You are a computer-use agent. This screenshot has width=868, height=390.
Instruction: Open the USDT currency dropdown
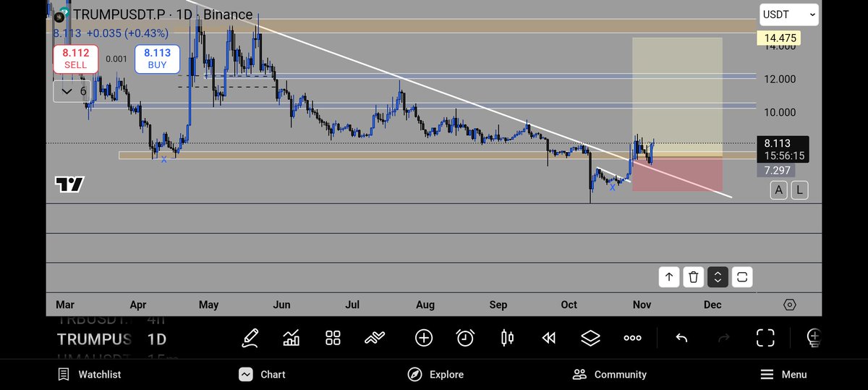pos(789,14)
